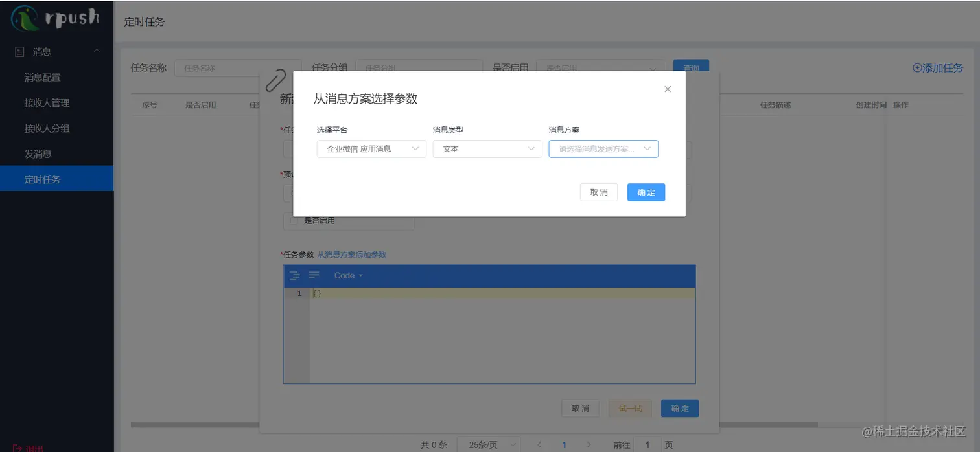Click the 取消 button in the dialog

pos(598,192)
